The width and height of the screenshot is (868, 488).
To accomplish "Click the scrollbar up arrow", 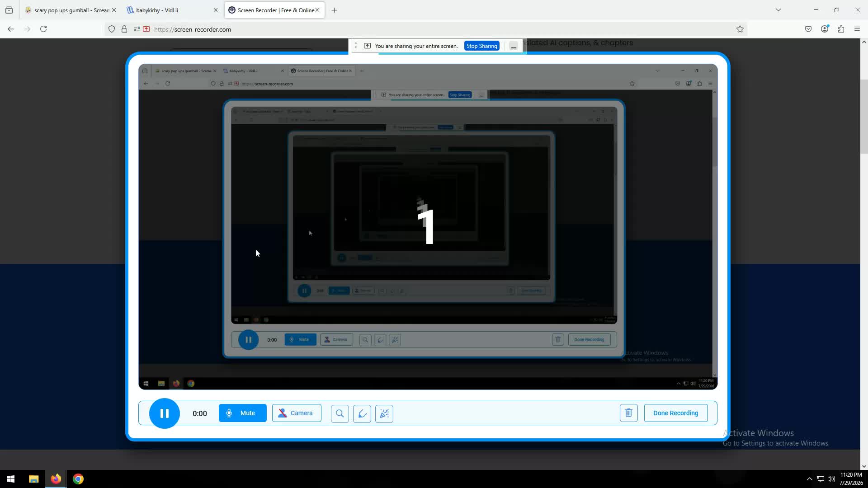I will 864,42.
